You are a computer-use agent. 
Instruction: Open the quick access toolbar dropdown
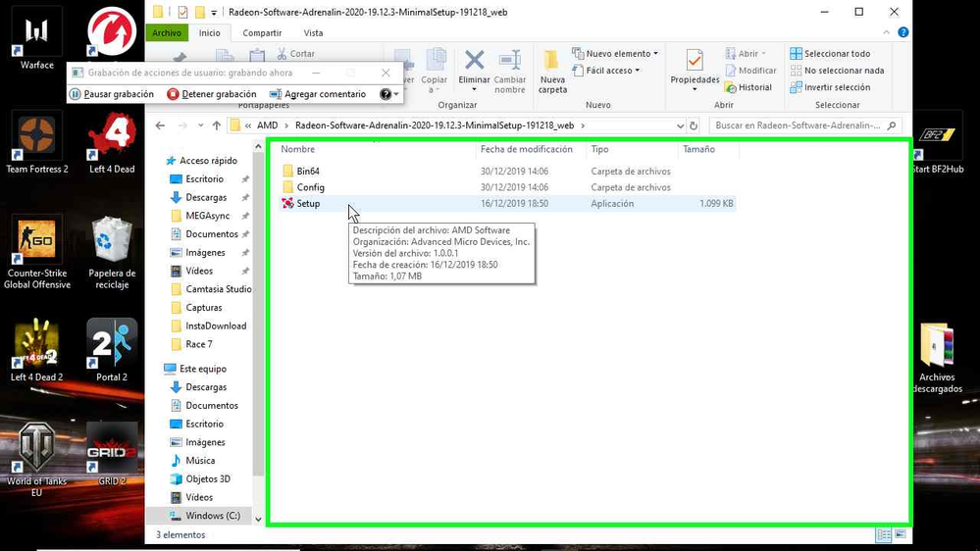coord(214,13)
